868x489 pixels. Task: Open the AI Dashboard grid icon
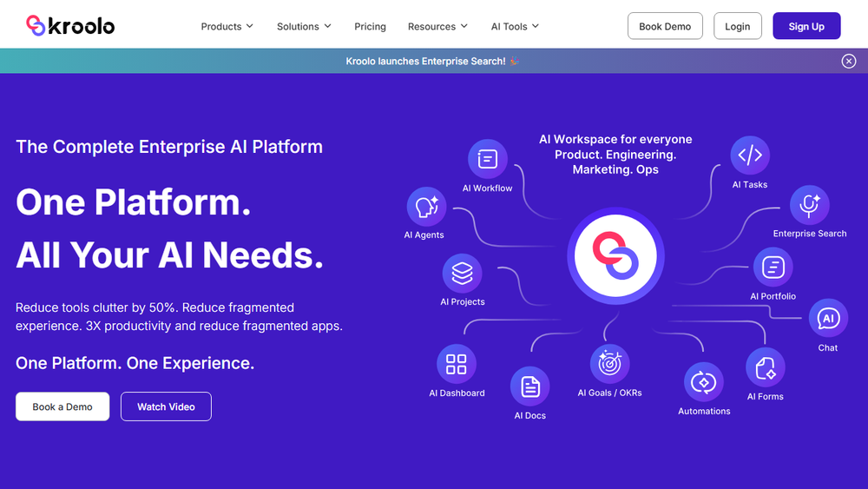pos(457,365)
